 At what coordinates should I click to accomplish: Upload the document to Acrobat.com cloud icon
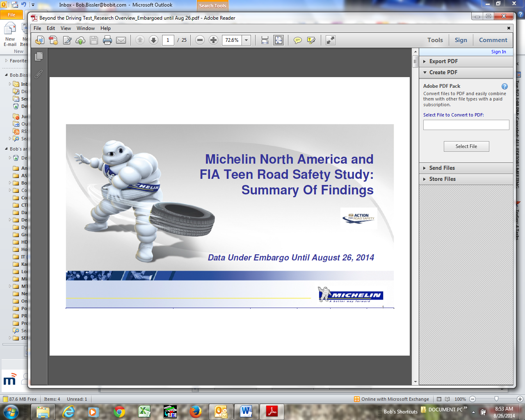pos(80,40)
